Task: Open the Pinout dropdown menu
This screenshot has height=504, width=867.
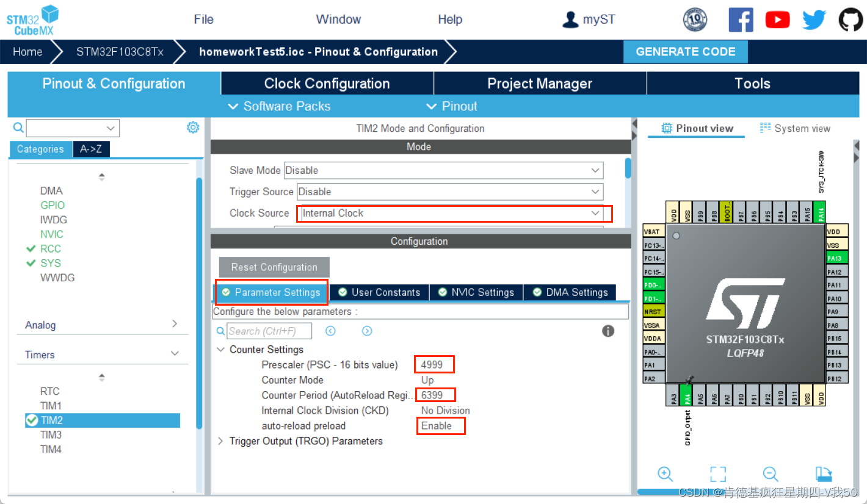Action: point(452,106)
